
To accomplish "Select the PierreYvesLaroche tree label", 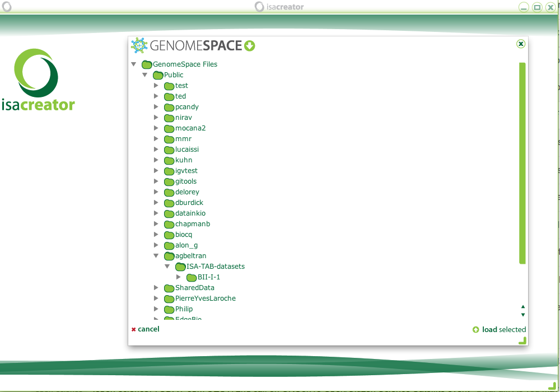I will click(x=206, y=298).
